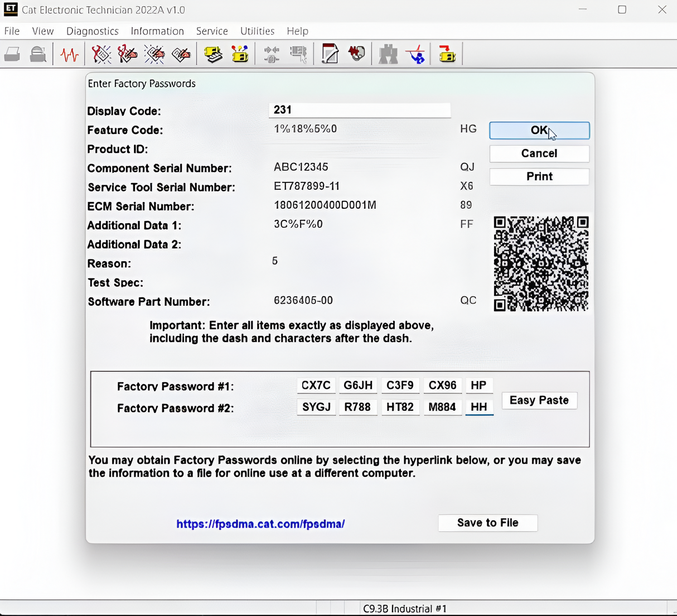
Task: Click Save to File
Action: (487, 523)
